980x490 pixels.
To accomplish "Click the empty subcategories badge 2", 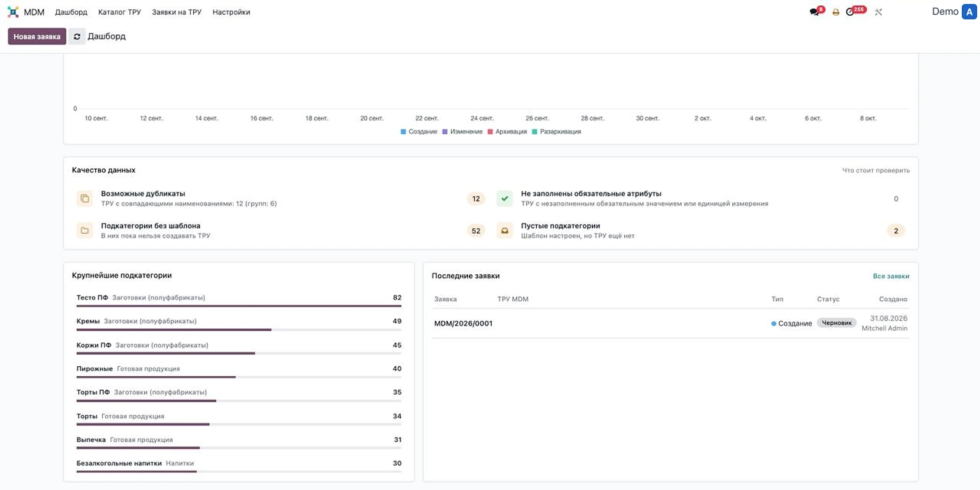I will point(896,231).
